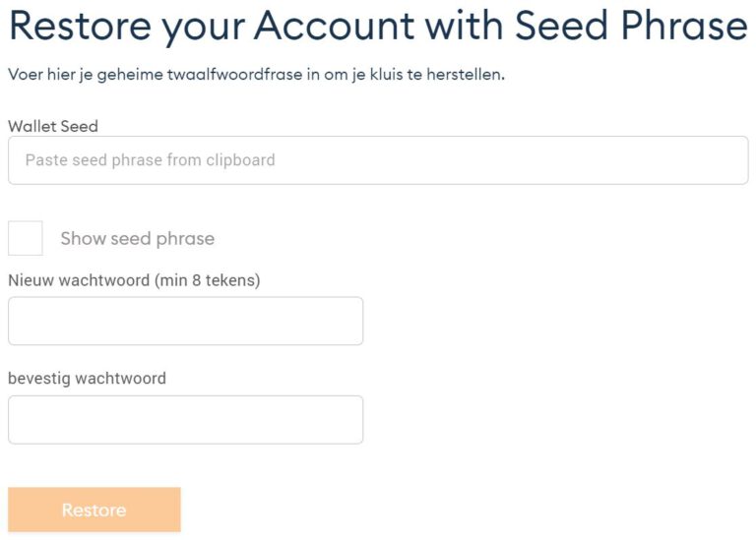Click the Dutch instruction text below heading
Image resolution: width=756 pixels, height=540 pixels.
[256, 75]
